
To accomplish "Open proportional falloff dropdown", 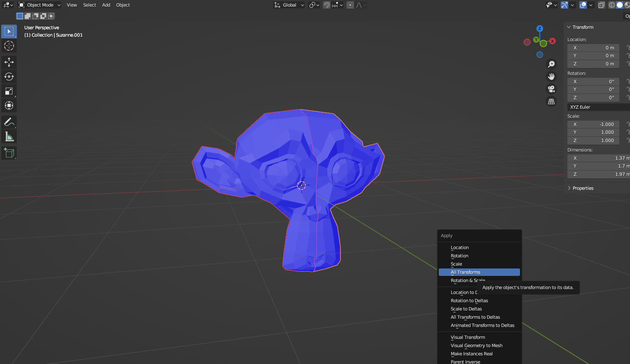I will click(x=361, y=5).
